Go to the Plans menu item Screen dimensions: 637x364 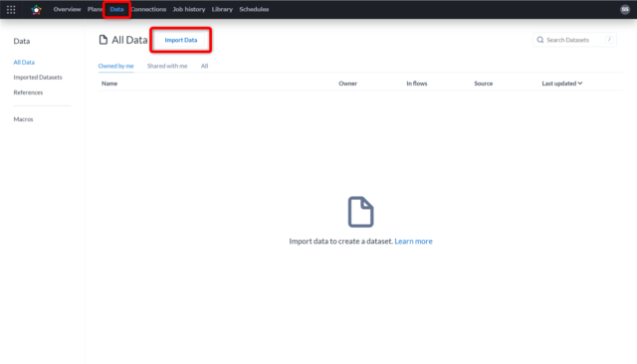95,9
